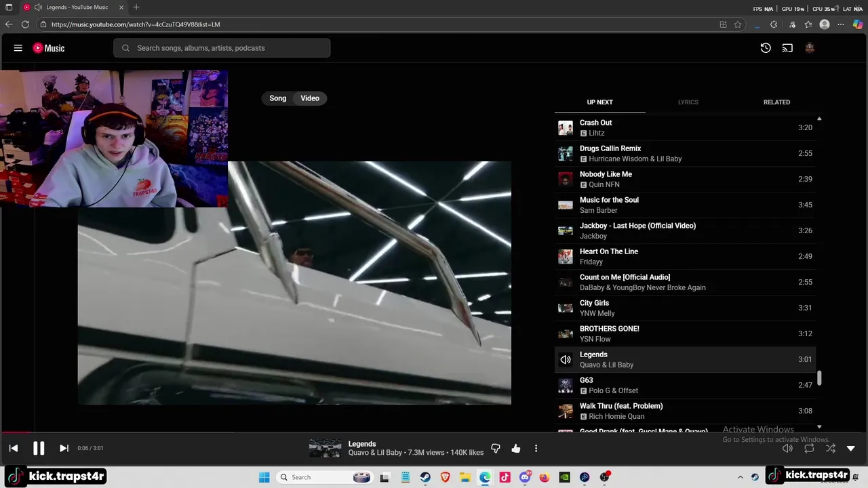Click the search magnifier icon

click(125, 48)
